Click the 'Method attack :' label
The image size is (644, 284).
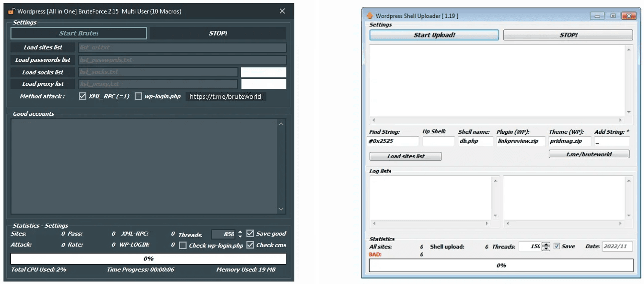point(42,96)
